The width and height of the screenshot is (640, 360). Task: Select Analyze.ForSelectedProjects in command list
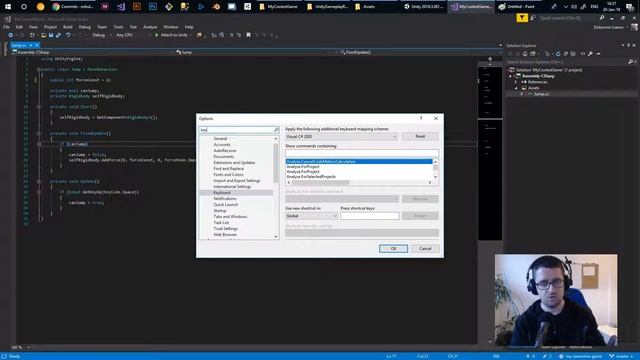click(x=311, y=177)
